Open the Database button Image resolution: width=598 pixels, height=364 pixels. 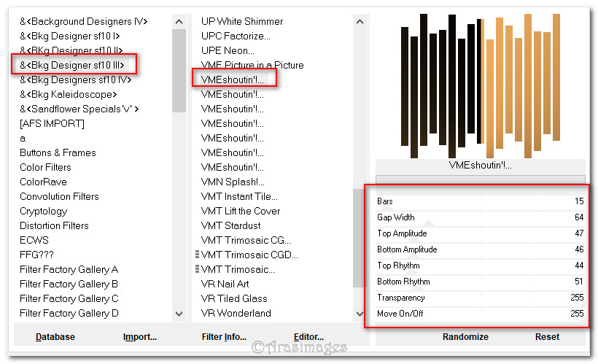tap(55, 336)
